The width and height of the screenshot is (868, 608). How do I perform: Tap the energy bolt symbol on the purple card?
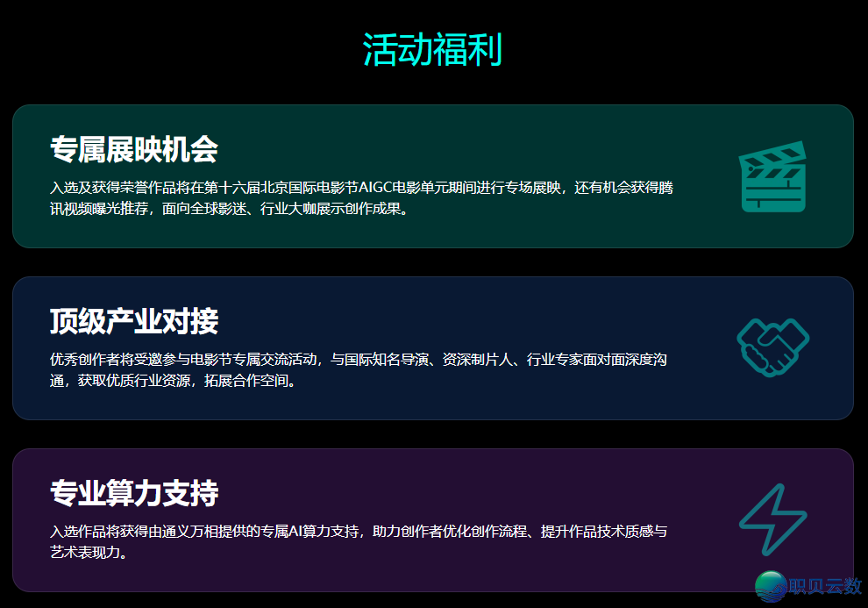point(772,519)
